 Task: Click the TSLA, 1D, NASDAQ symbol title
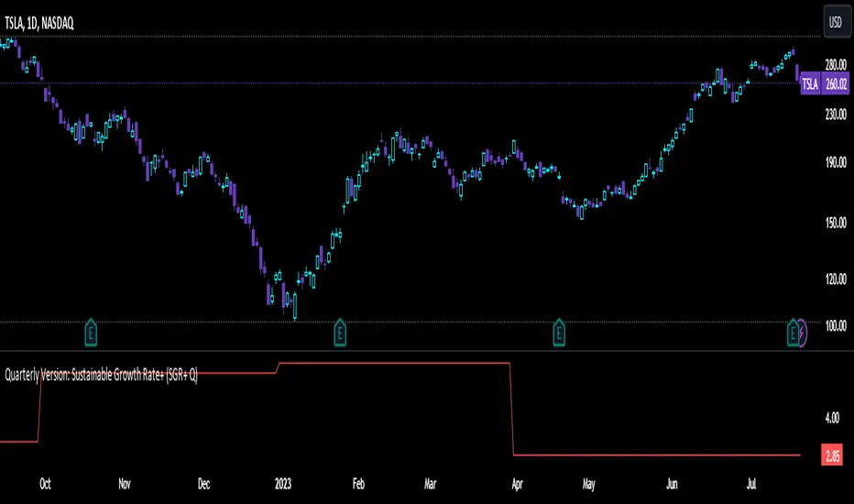(38, 23)
